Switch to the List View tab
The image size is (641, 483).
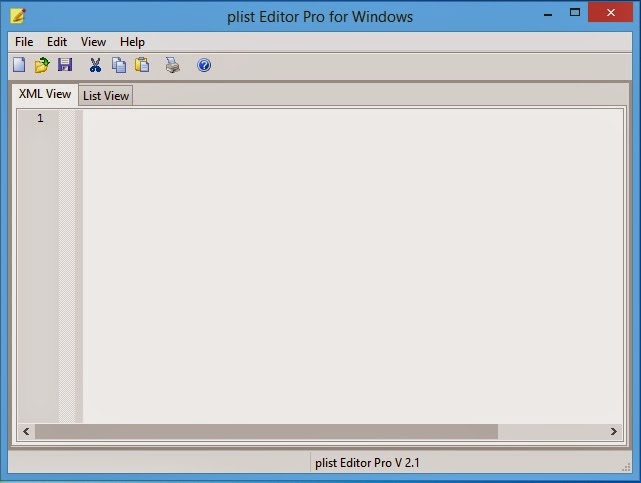coord(106,96)
